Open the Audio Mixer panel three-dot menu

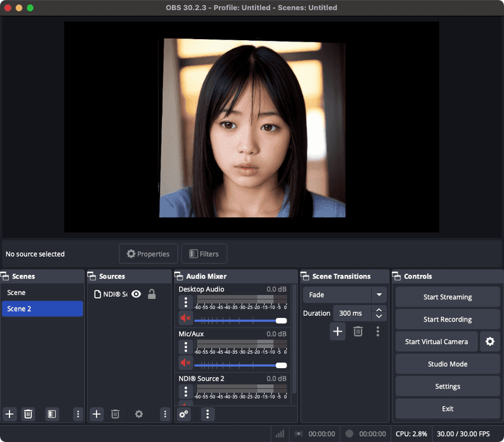(x=207, y=414)
